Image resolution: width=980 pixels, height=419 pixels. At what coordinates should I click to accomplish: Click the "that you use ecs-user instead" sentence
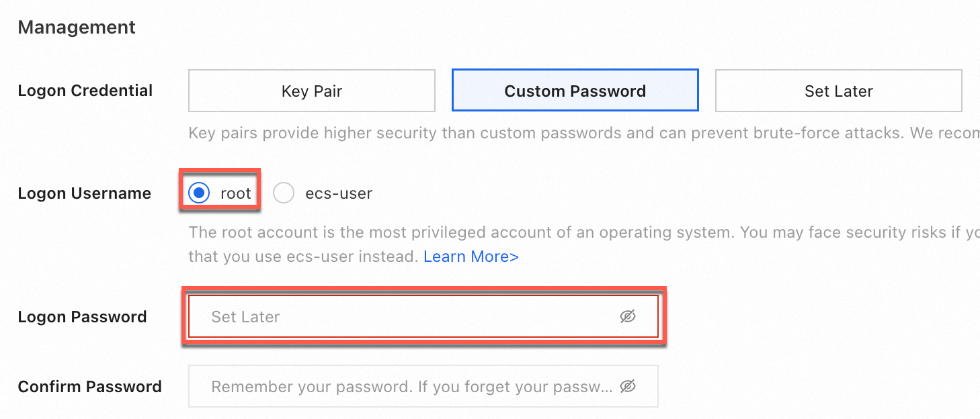click(304, 257)
